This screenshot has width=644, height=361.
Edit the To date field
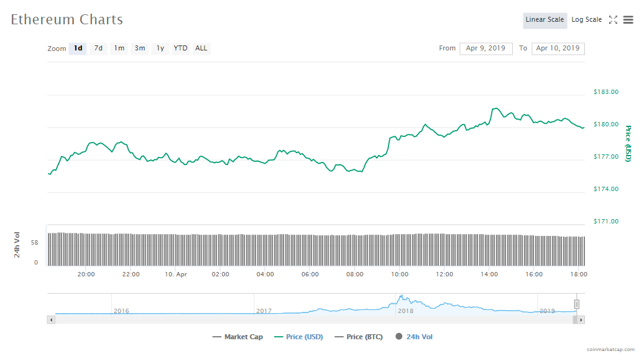(x=558, y=49)
